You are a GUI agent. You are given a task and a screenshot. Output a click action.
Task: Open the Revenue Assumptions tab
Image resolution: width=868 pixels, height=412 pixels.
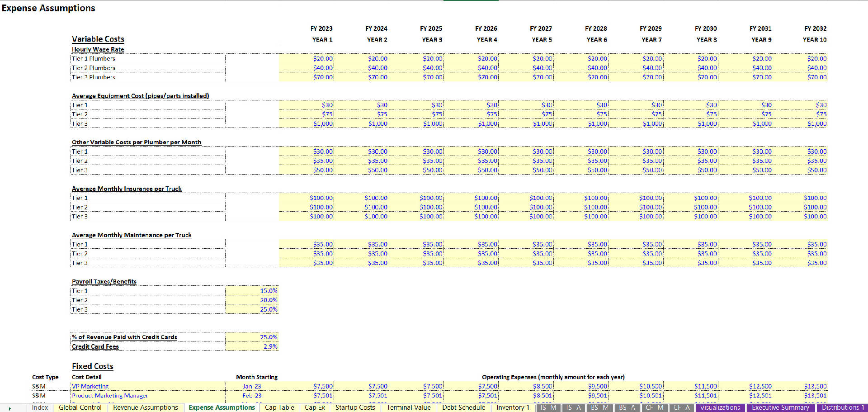[146, 407]
